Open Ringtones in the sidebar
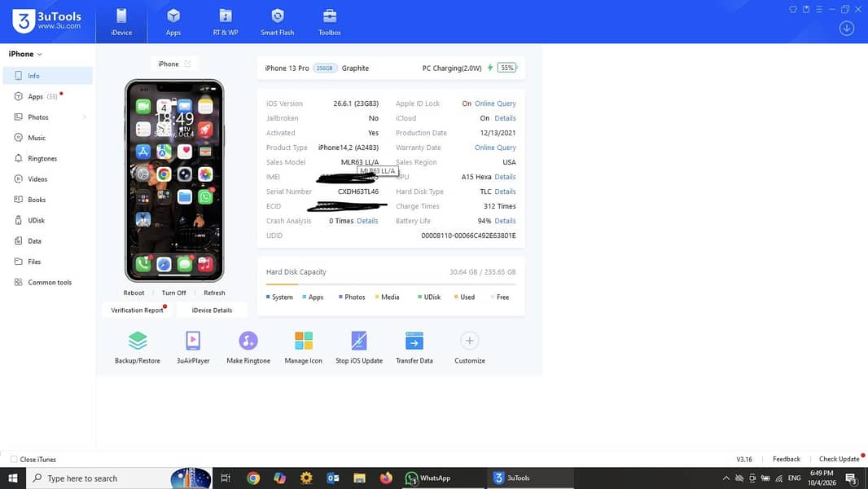 point(47,158)
